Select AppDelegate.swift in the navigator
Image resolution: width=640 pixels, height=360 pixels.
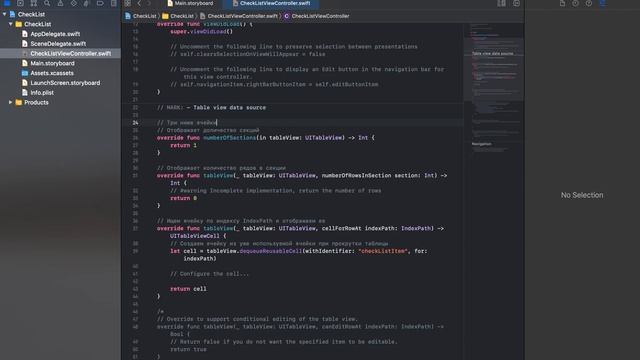point(60,34)
